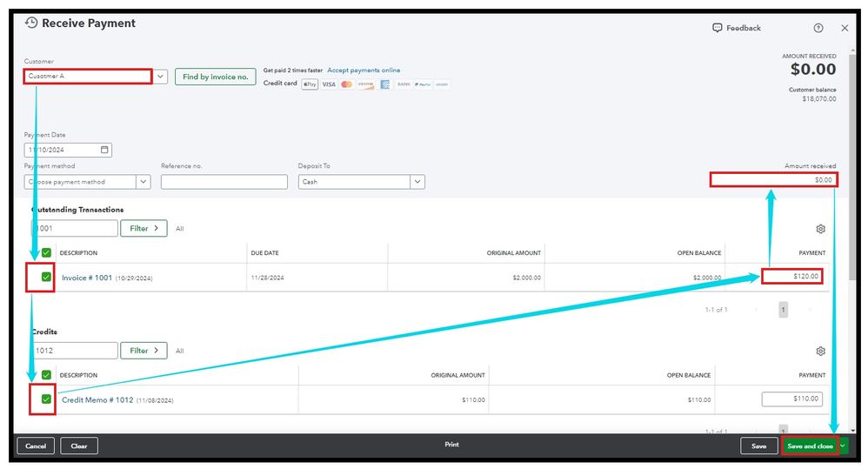Click the Cancel button
Image resolution: width=868 pixels, height=476 pixels.
36,446
